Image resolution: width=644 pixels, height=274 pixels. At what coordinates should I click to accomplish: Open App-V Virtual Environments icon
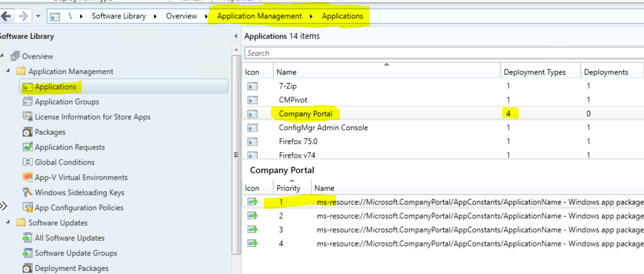(27, 177)
